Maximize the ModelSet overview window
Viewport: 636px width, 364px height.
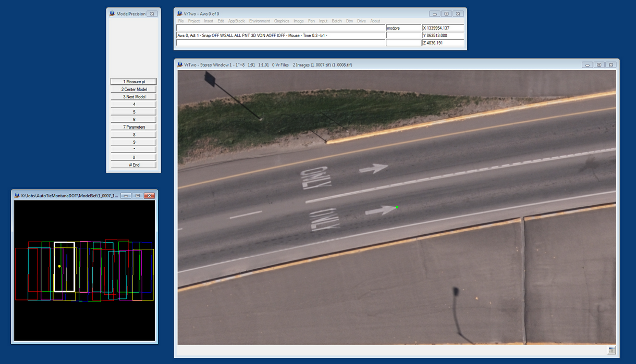pos(138,196)
